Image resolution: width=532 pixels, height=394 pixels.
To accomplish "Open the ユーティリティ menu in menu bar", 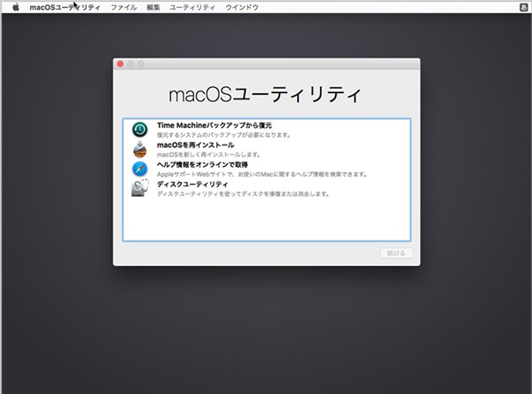I will pyautogui.click(x=192, y=7).
